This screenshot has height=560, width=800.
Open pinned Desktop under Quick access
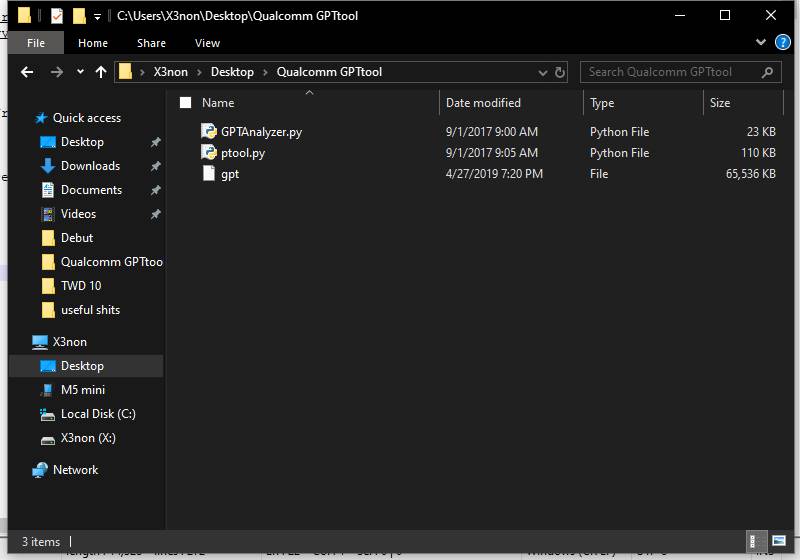click(x=82, y=142)
